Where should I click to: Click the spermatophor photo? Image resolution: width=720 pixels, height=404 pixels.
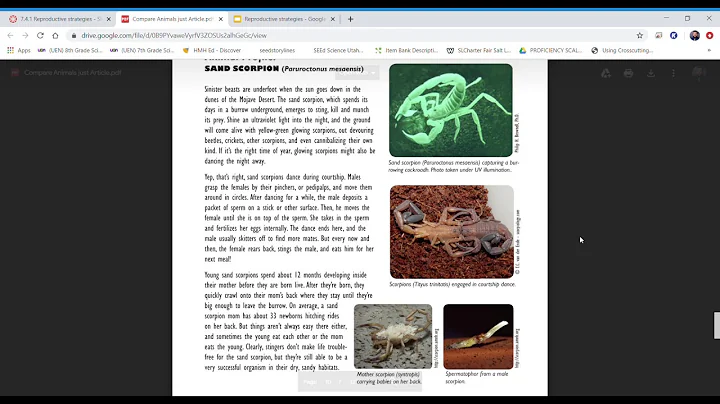[x=478, y=336]
